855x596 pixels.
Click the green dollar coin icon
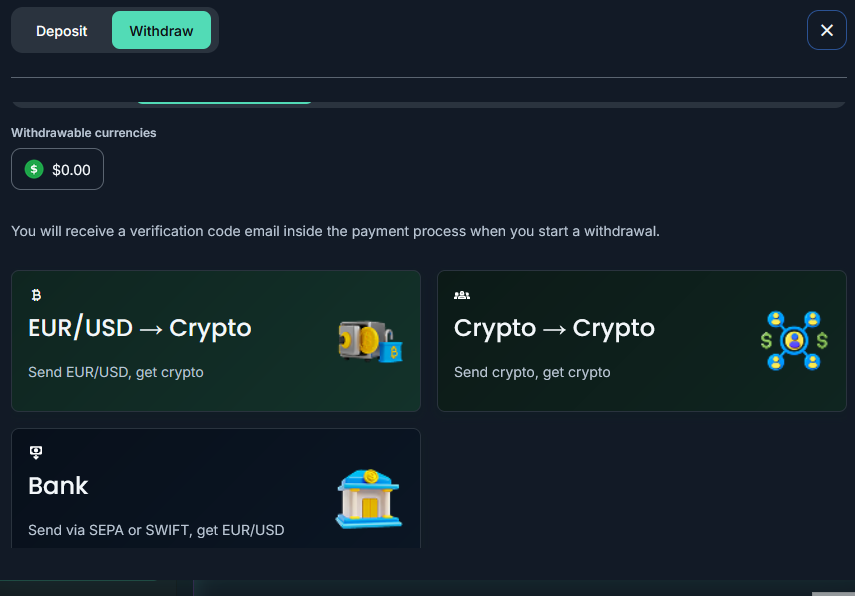click(x=34, y=169)
